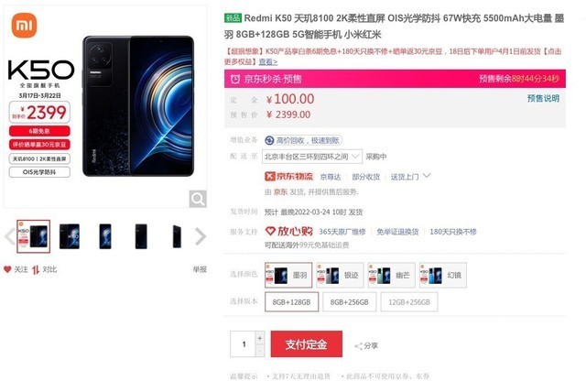586x392 pixels.
Task: Expand the 送货上门 delivery options chevron
Action: point(427,176)
